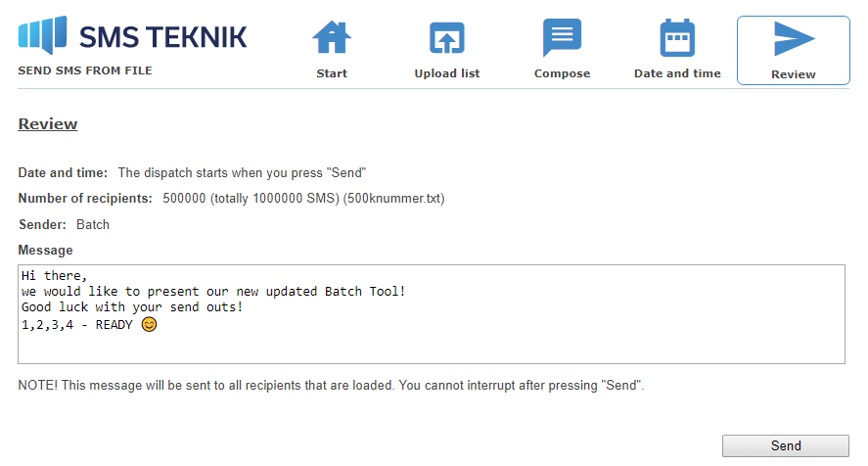The width and height of the screenshot is (868, 466).
Task: Click the file name 500knummer.txt
Action: pyautogui.click(x=393, y=199)
